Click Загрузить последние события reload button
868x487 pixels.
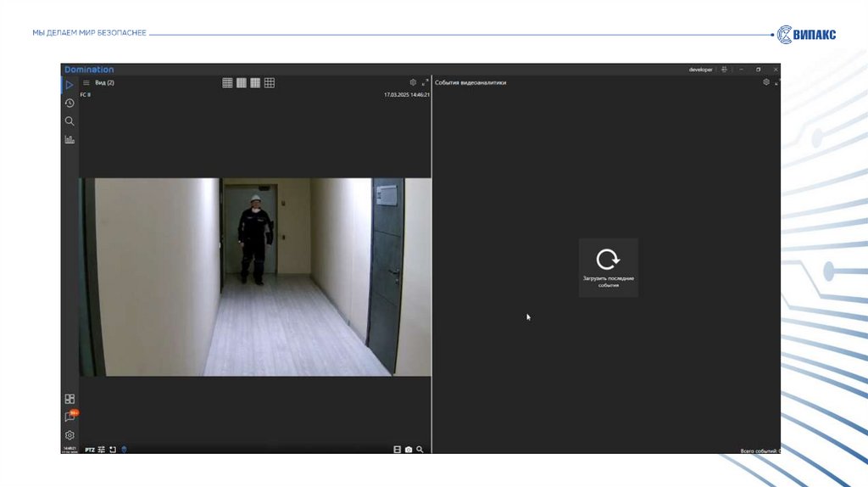609,267
